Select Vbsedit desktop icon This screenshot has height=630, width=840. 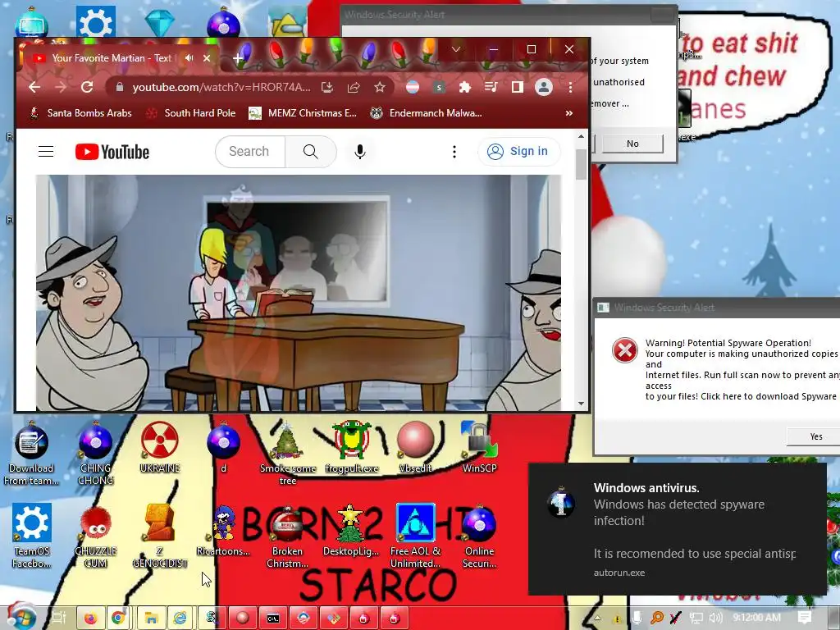(415, 448)
